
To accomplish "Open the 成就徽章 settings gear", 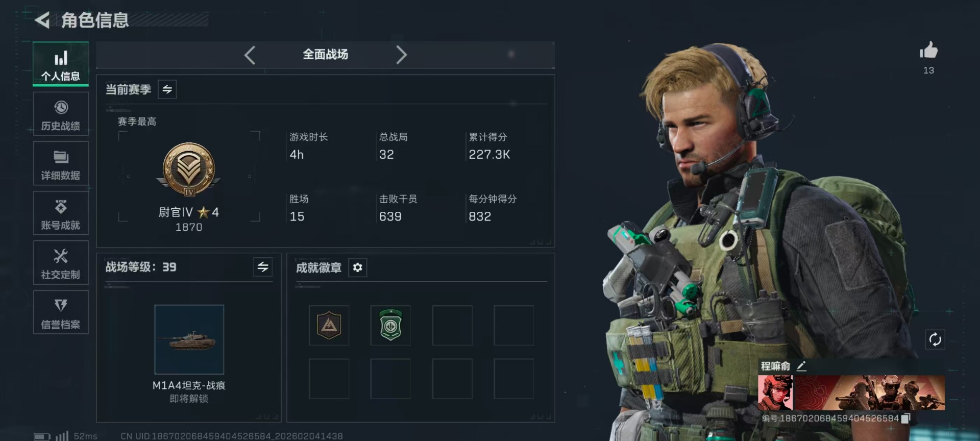I will tap(358, 267).
